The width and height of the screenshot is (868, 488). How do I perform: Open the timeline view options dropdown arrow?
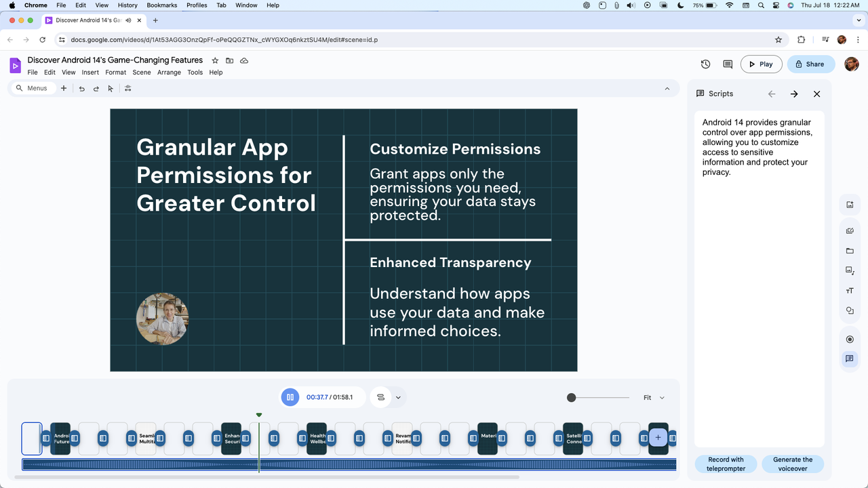[399, 398]
